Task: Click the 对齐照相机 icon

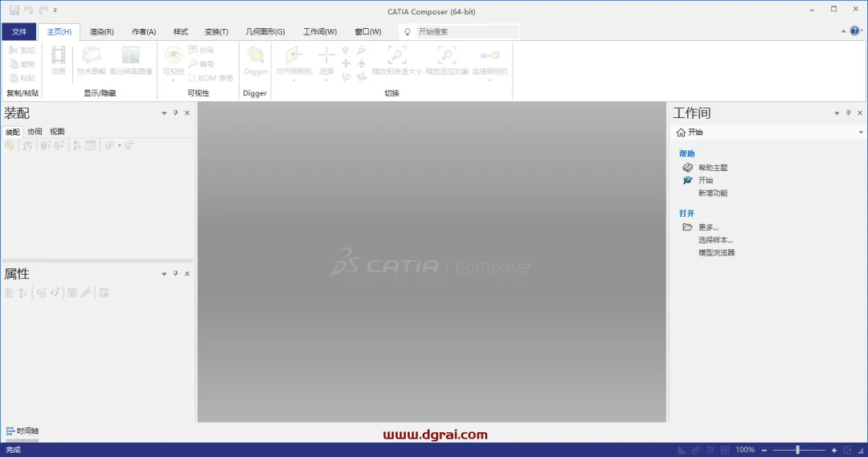Action: pyautogui.click(x=294, y=56)
